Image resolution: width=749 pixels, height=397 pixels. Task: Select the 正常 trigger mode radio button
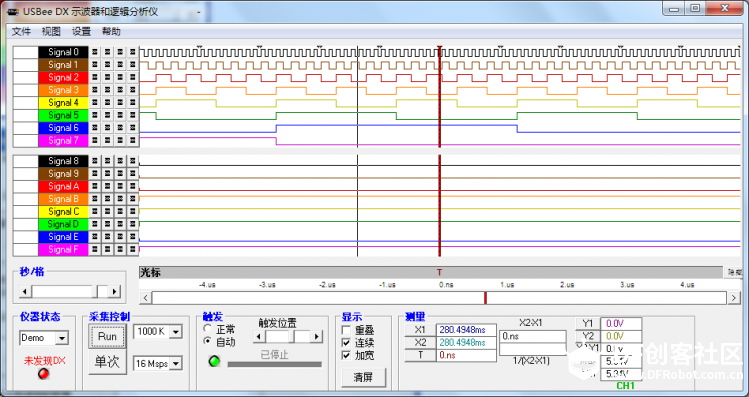click(207, 329)
